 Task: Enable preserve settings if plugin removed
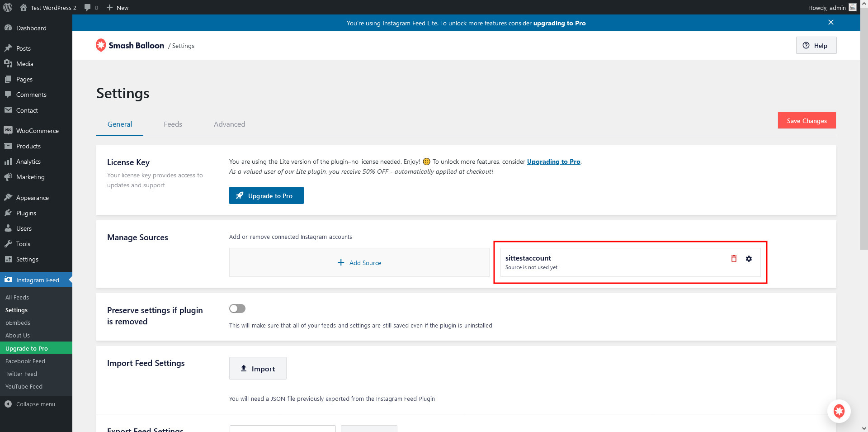pos(237,309)
